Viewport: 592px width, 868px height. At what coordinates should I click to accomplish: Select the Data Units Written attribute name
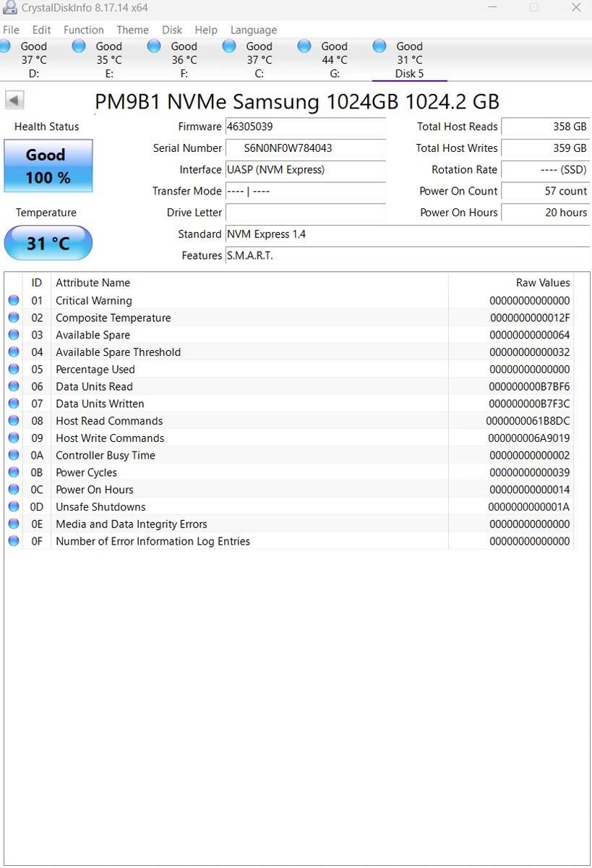[100, 404]
